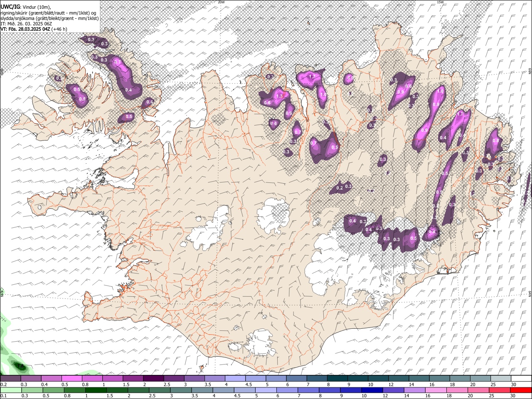Click the darkest purple top-row swatch between 2 and 2.5
This screenshot has height=399, width=532.
(x=153, y=378)
